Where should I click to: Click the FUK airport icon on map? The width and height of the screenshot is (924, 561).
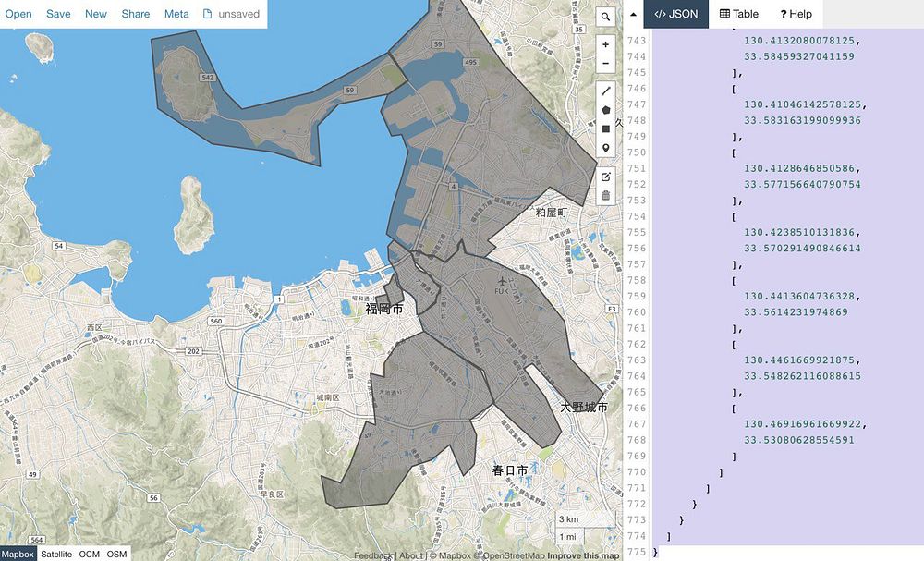(502, 281)
